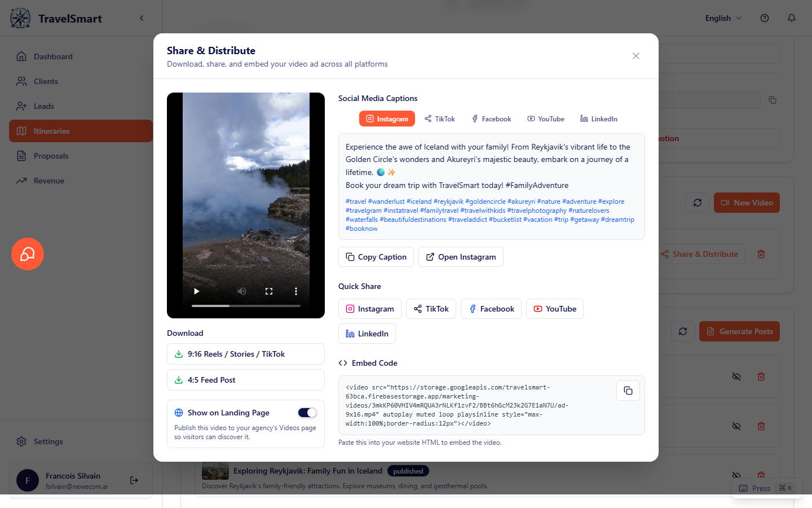Viewport: 812px width, 508px height.
Task: Switch to the YouTube caption tab
Action: click(x=546, y=119)
